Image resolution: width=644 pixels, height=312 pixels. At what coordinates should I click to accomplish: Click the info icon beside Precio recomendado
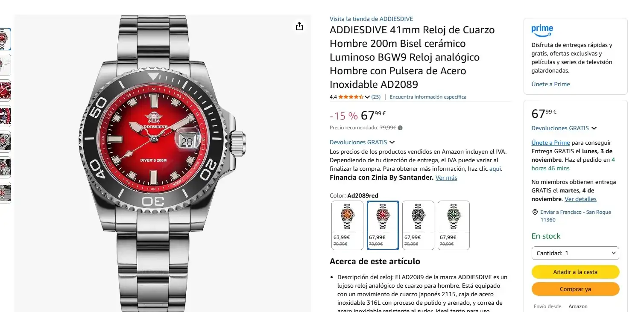click(x=400, y=128)
